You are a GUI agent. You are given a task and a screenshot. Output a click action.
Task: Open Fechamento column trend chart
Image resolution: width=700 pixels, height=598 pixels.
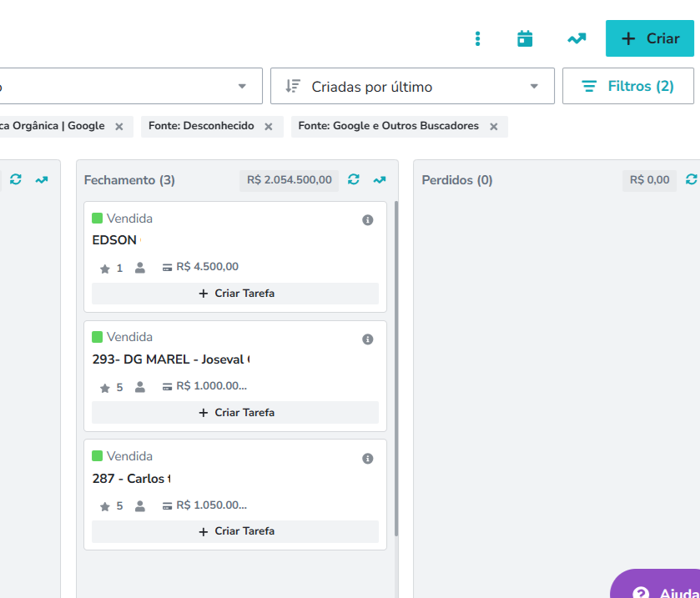(x=380, y=179)
